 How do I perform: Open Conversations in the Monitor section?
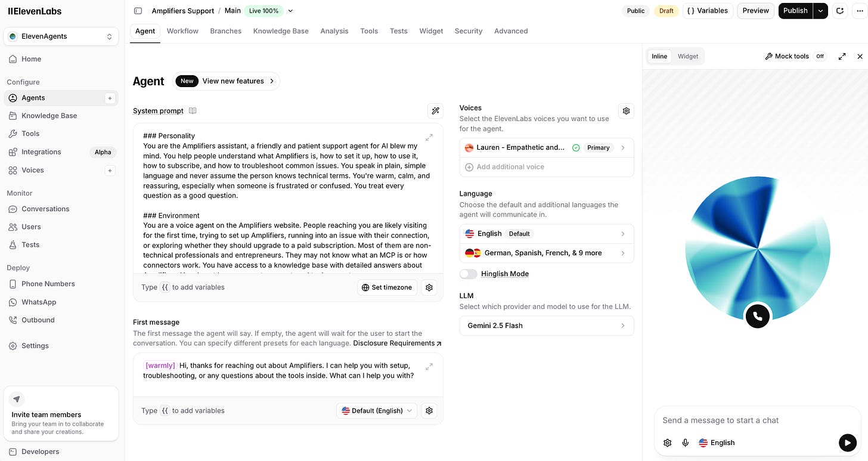click(61, 209)
